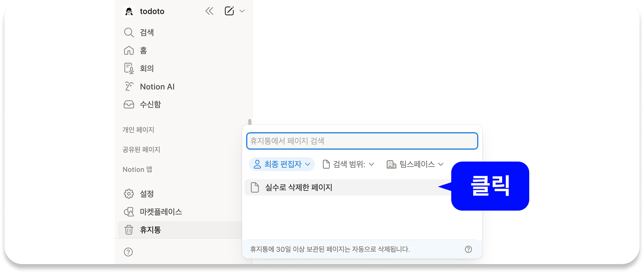Click the help icon in trash popup footer
644x273 pixels.
tap(469, 250)
